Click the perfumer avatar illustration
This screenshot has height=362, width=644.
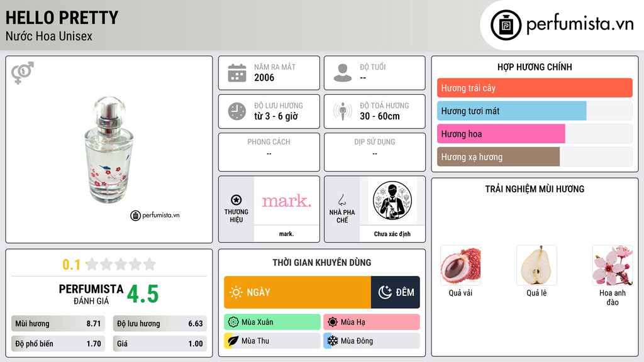tap(392, 200)
